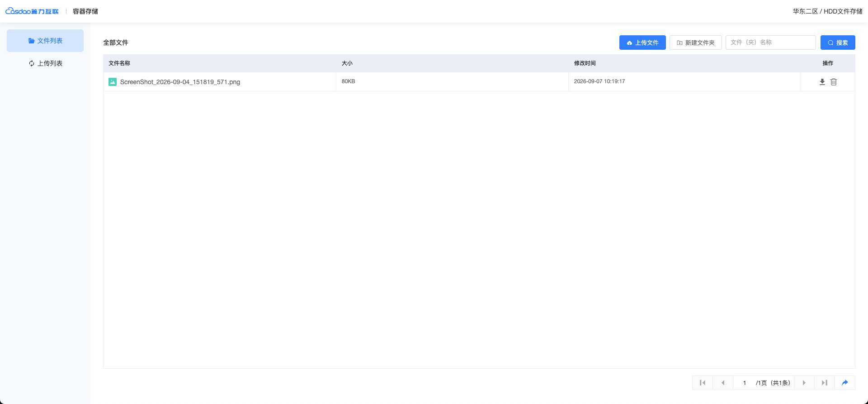This screenshot has width=868, height=404.
Task: Jump to last page arrow
Action: pyautogui.click(x=825, y=383)
